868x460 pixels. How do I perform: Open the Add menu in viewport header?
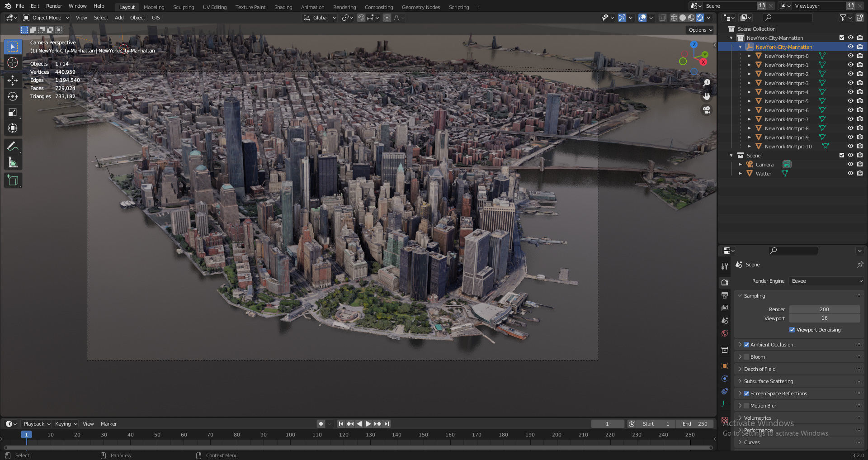119,18
